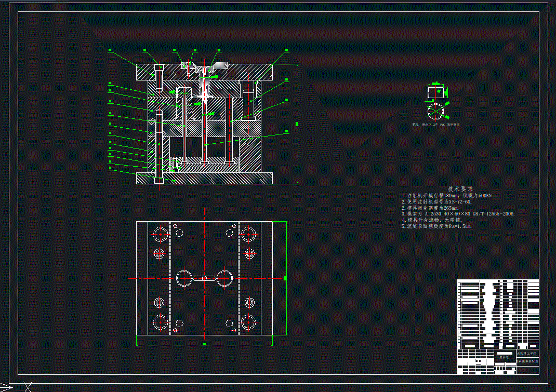Click the green height dimension beside plan view
The height and width of the screenshot is (392, 556).
(286, 278)
